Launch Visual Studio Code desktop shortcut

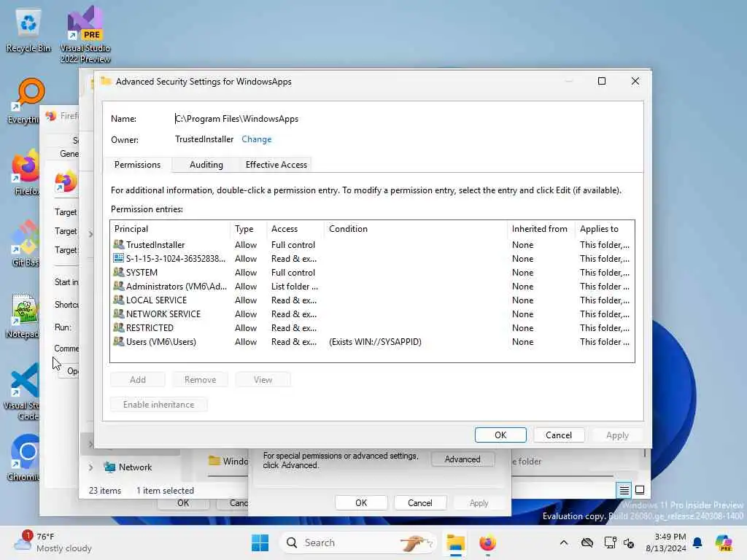coord(23,392)
